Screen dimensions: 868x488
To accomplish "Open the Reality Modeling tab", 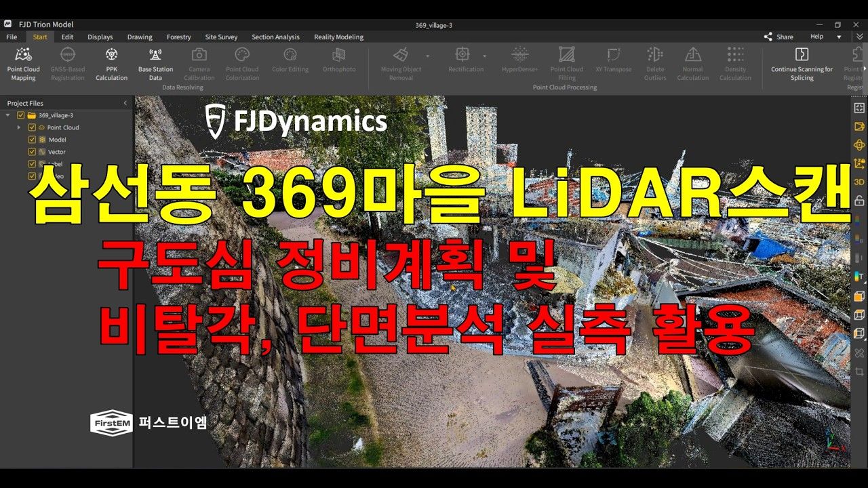I will 338,37.
